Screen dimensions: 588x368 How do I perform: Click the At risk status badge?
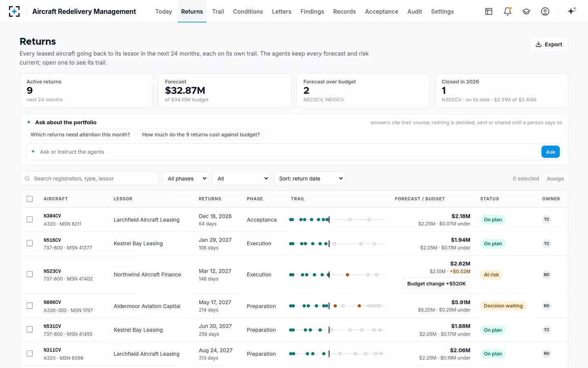click(491, 275)
